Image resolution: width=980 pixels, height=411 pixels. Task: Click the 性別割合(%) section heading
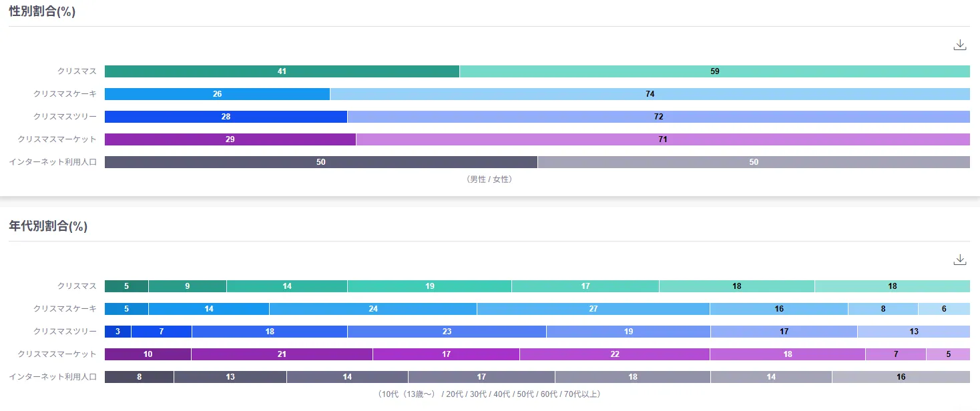[x=42, y=11]
